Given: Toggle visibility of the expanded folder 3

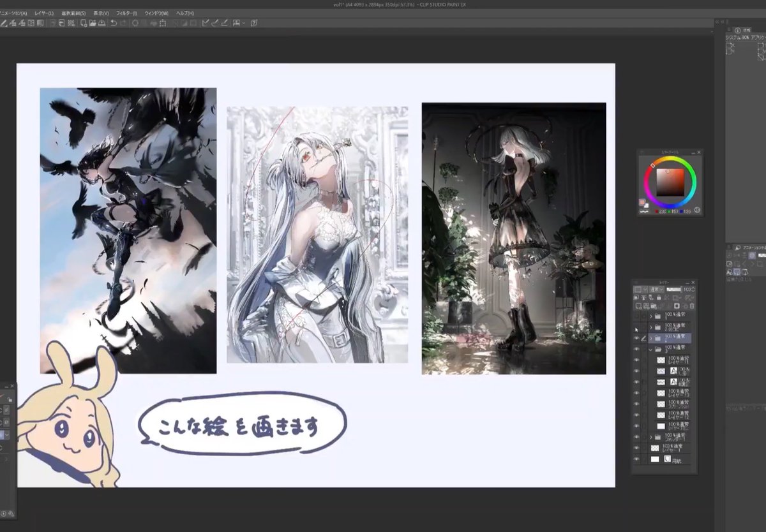Looking at the screenshot, I should [x=636, y=350].
